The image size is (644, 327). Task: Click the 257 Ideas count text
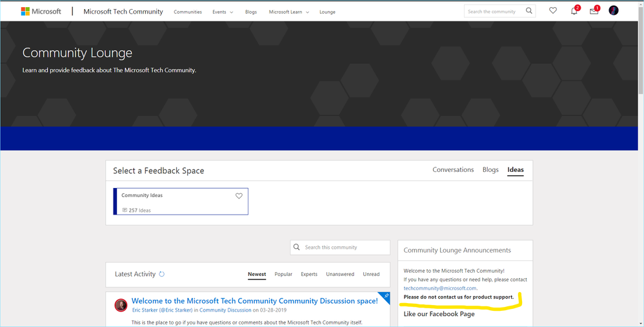click(x=139, y=210)
